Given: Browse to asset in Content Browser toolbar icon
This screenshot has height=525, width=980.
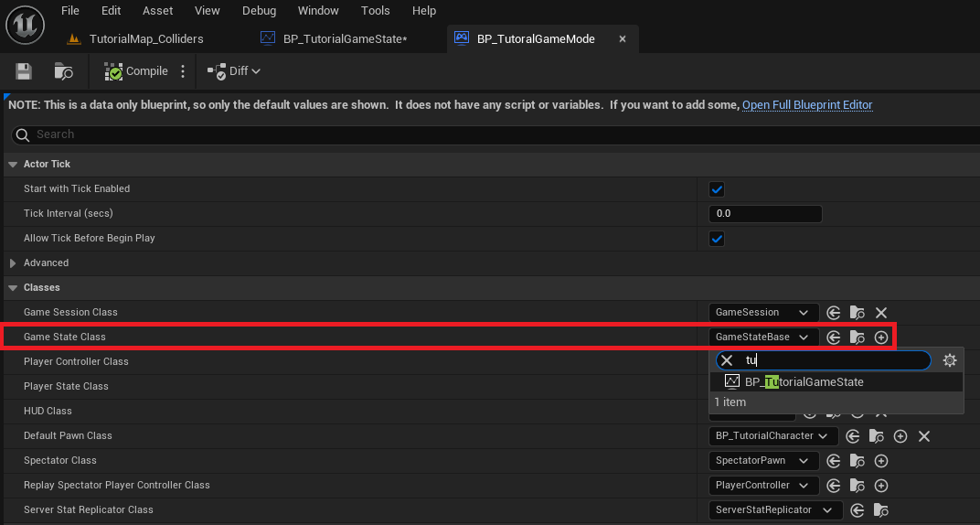Looking at the screenshot, I should point(64,71).
